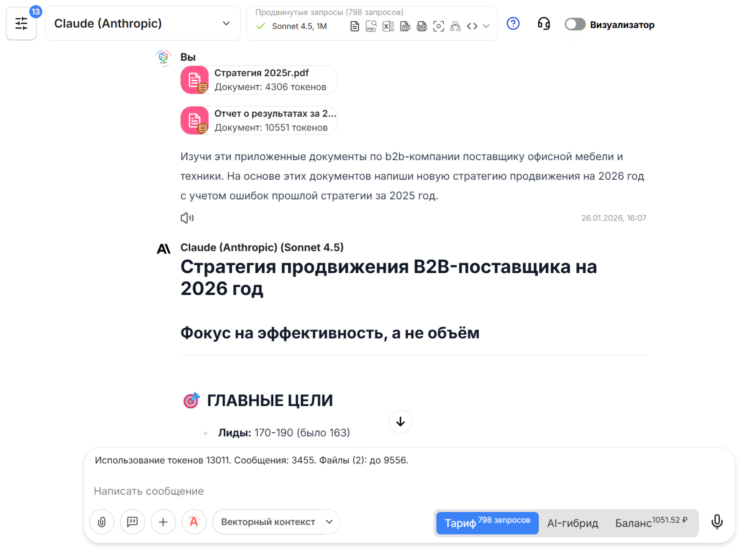Screen dimensions: 749x560
Task: Click the scroll-down arrow over the response
Action: click(400, 422)
